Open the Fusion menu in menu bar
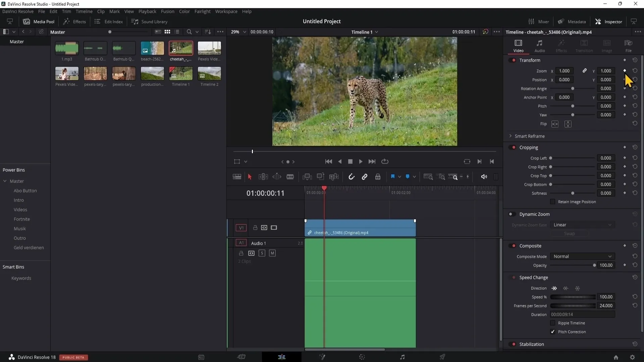 [x=167, y=11]
